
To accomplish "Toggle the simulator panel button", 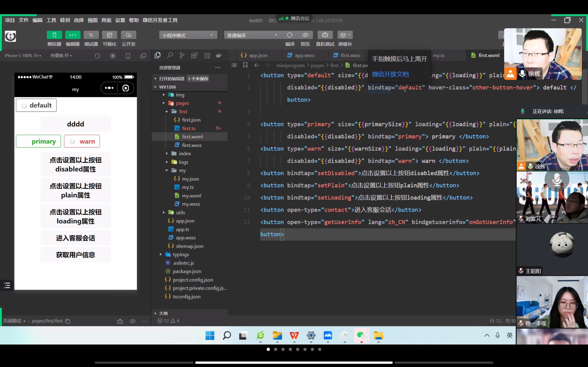I will [x=54, y=35].
